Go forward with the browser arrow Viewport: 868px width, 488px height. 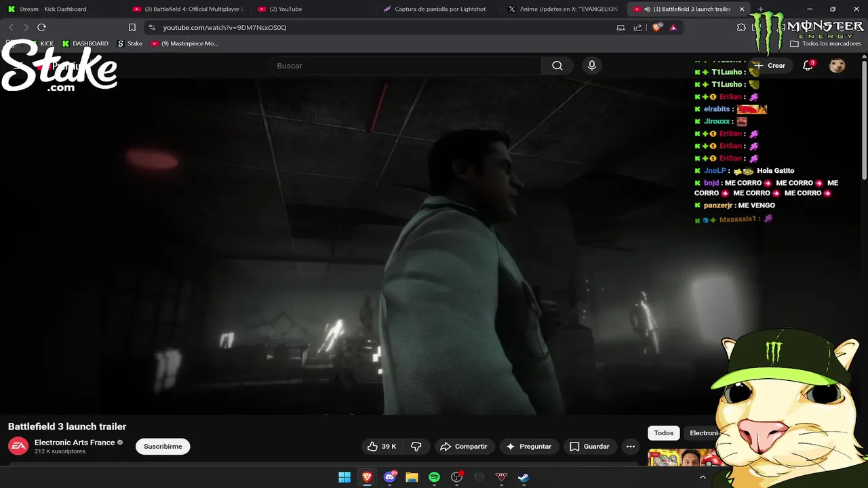[26, 27]
